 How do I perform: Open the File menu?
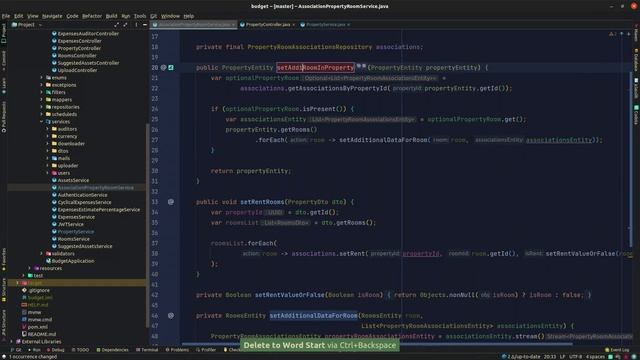[6, 16]
